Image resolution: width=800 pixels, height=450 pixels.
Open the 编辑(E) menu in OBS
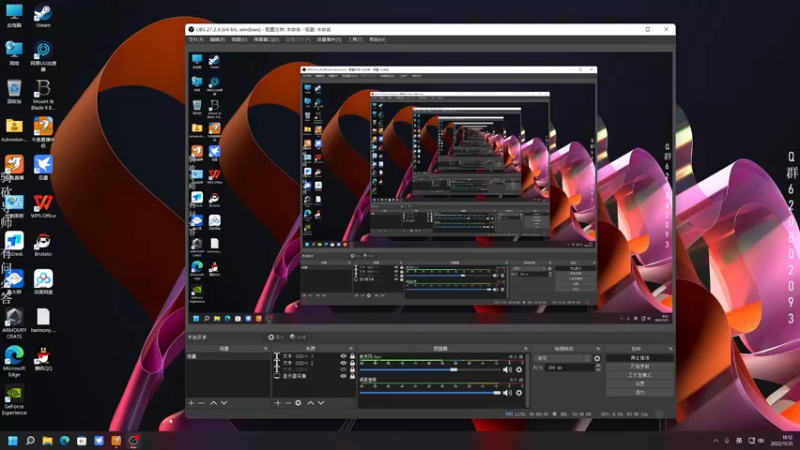point(217,40)
